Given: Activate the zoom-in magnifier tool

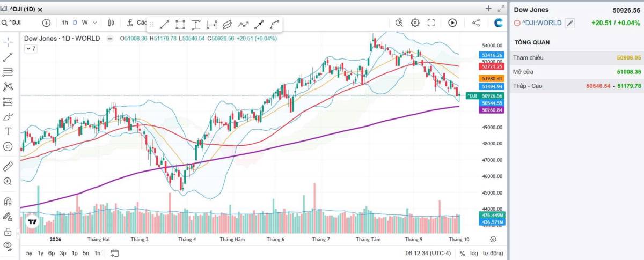Looking at the screenshot, I should coord(8,181).
